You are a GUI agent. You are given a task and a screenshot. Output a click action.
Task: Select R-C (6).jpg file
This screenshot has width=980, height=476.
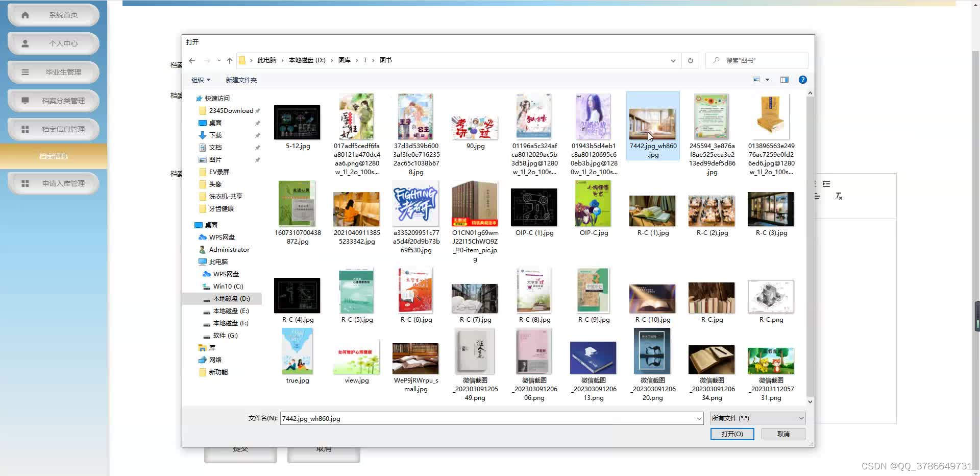click(x=416, y=295)
